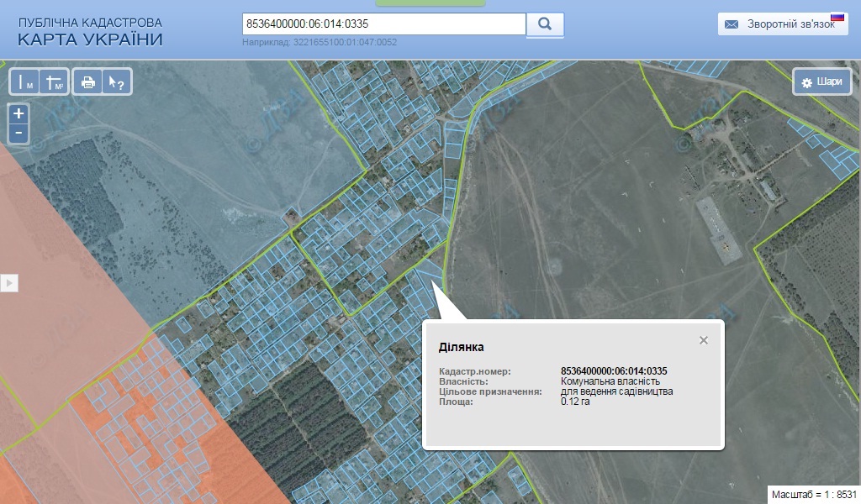Expand the left side panel arrow
Image resolution: width=861 pixels, height=504 pixels.
[9, 283]
